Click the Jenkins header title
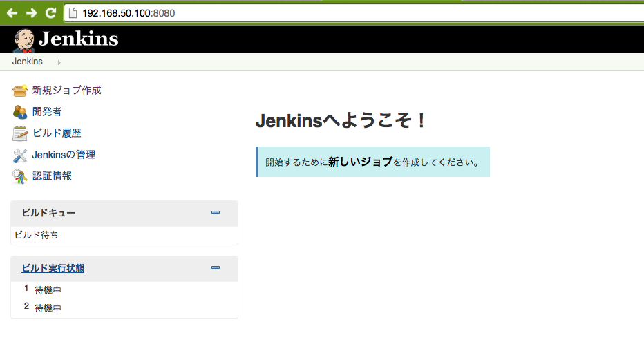 click(79, 39)
